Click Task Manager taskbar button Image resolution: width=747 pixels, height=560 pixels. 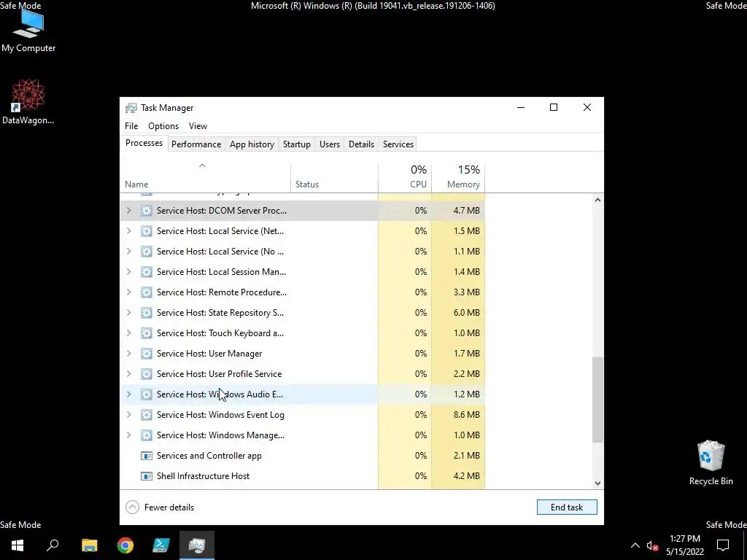point(197,545)
